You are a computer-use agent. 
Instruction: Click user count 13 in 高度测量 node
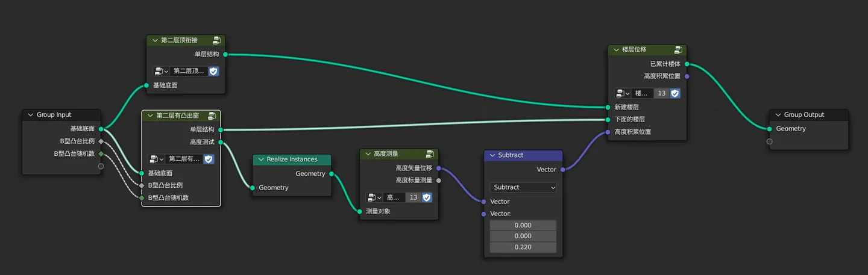pyautogui.click(x=414, y=197)
